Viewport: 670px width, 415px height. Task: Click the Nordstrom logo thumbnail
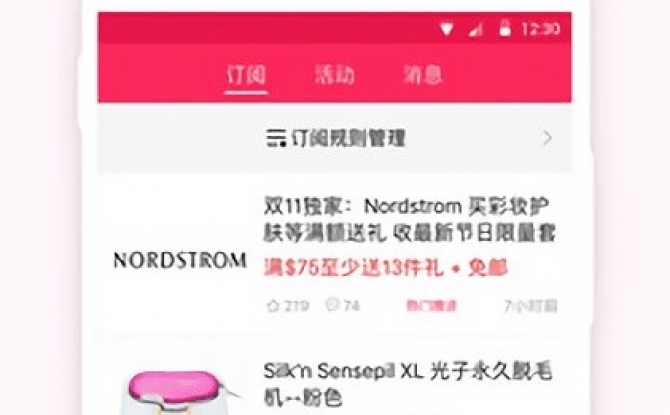(179, 260)
